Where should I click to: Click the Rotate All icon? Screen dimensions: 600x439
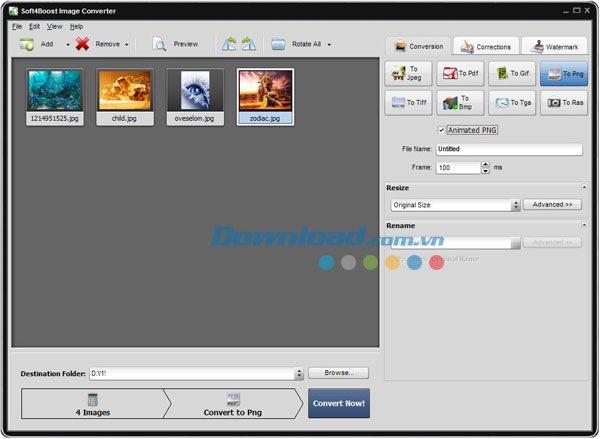(x=278, y=44)
